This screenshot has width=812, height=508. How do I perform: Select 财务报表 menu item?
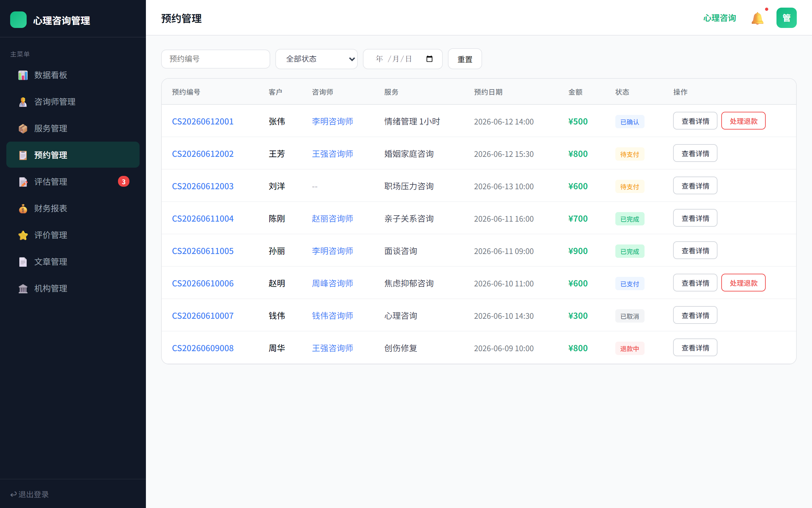point(73,208)
